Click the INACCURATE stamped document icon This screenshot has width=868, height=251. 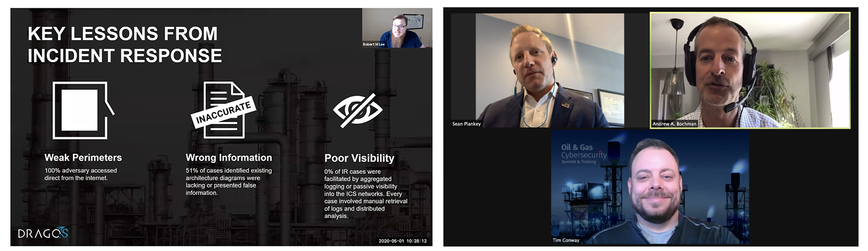(223, 110)
